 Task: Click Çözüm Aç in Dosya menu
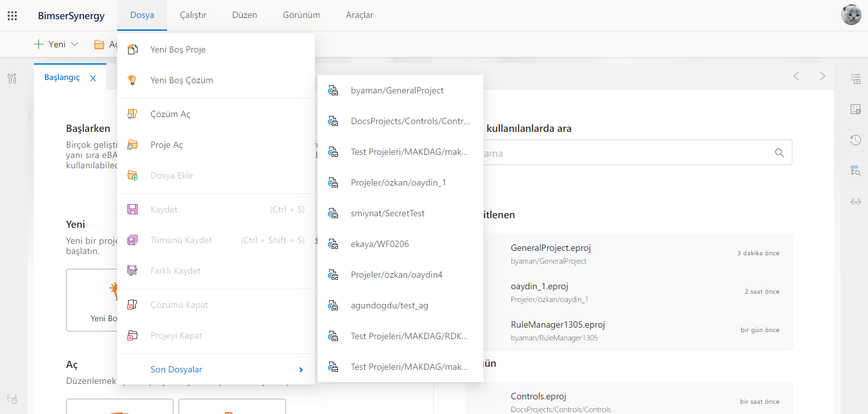[x=170, y=115]
